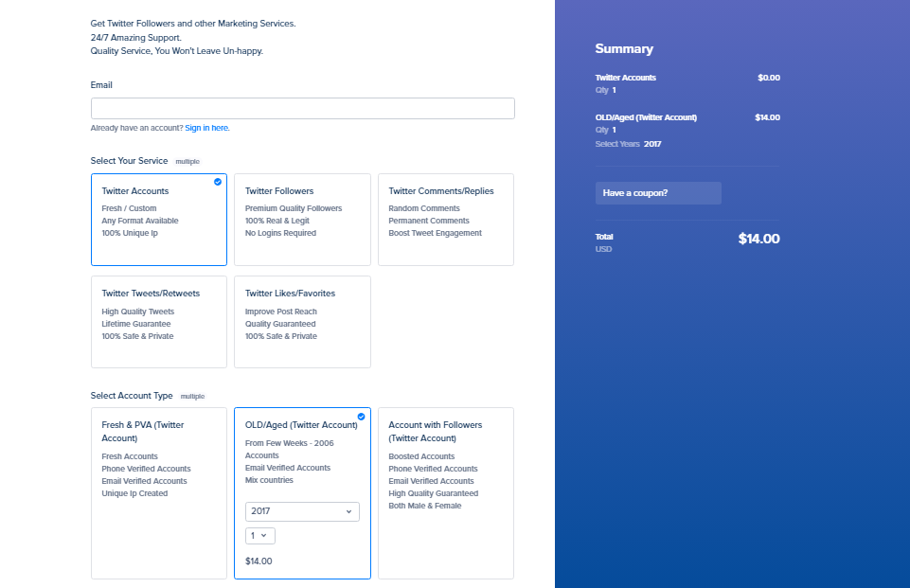Click 'Improve Post Reach' text
The height and width of the screenshot is (588, 910).
pos(281,312)
